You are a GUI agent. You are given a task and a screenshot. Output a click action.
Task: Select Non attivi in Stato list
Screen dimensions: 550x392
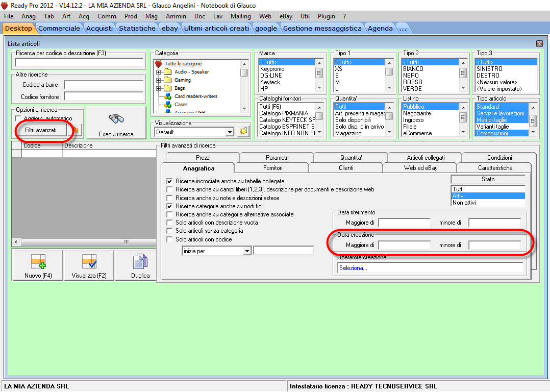point(488,203)
